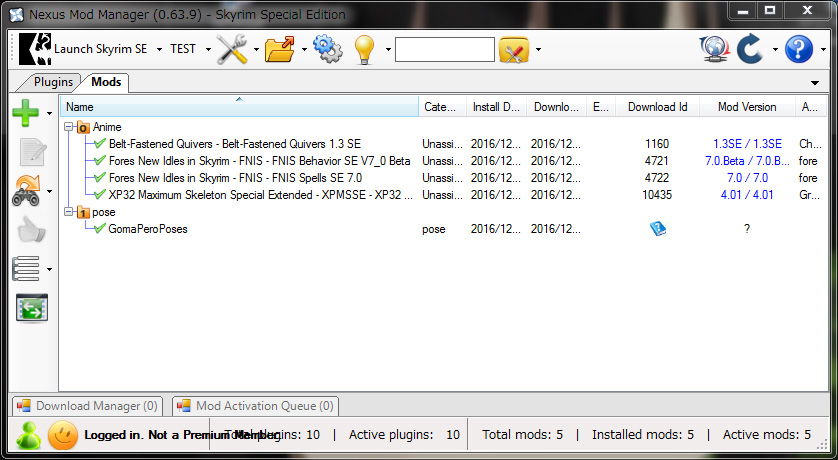Screen dimensions: 838x460
Task: Click the green user login icon
Action: (28, 435)
